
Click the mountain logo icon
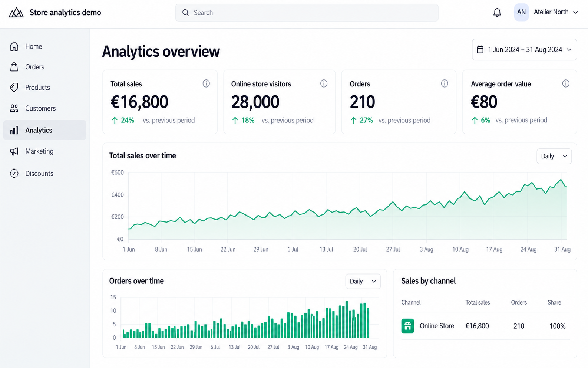click(16, 13)
